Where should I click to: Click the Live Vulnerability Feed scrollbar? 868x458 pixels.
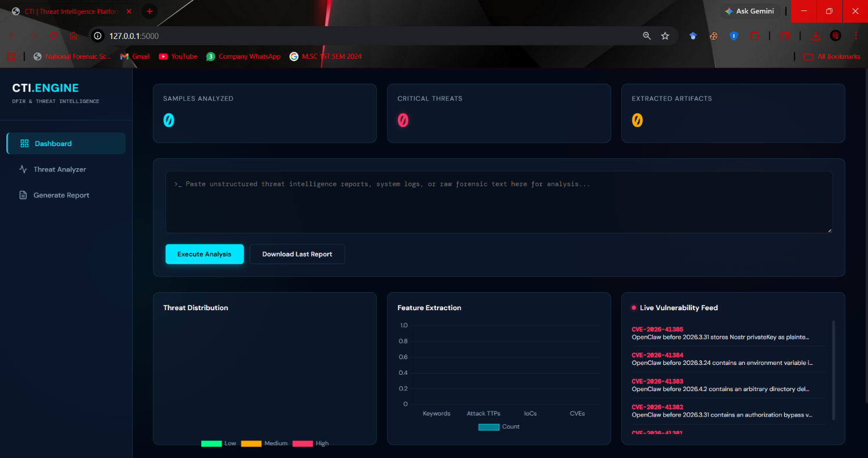834,370
